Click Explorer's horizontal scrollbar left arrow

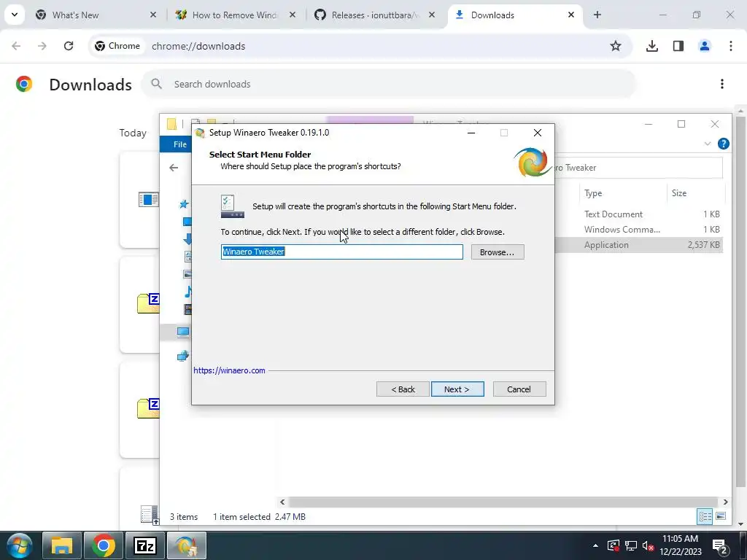pyautogui.click(x=282, y=502)
